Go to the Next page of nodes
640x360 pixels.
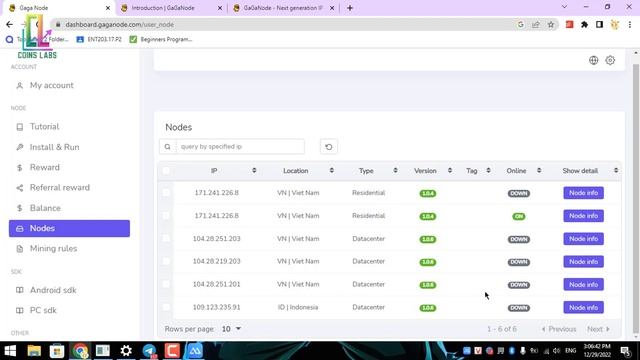(x=598, y=329)
